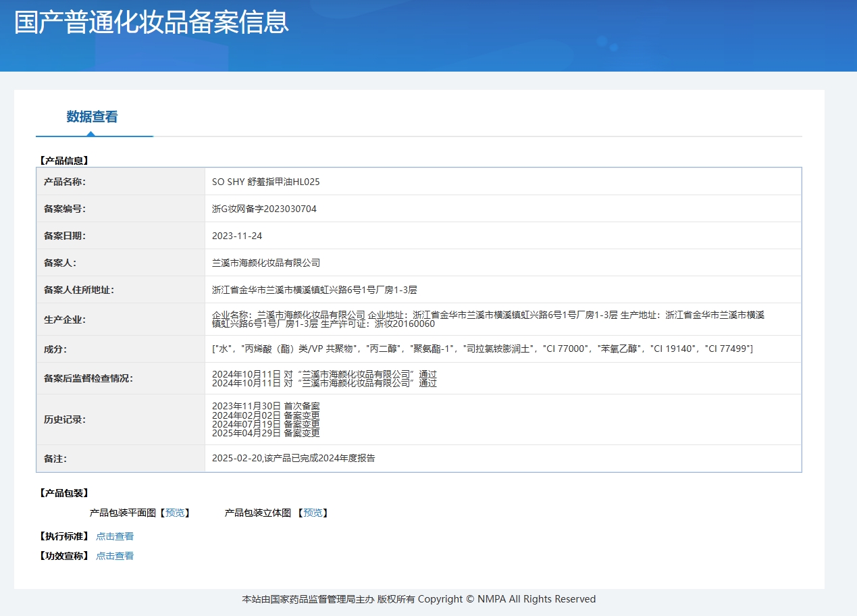This screenshot has height=616, width=857.
Task: Click the 【产品包装】 section heading
Action: [x=64, y=493]
